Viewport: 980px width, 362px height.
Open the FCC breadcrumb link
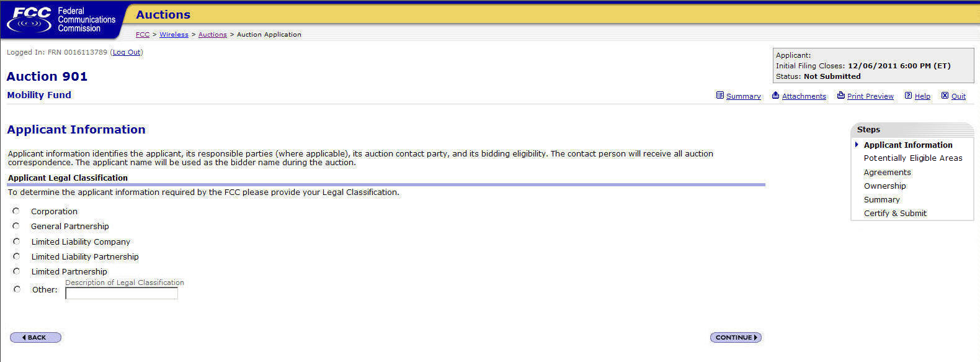pos(143,35)
